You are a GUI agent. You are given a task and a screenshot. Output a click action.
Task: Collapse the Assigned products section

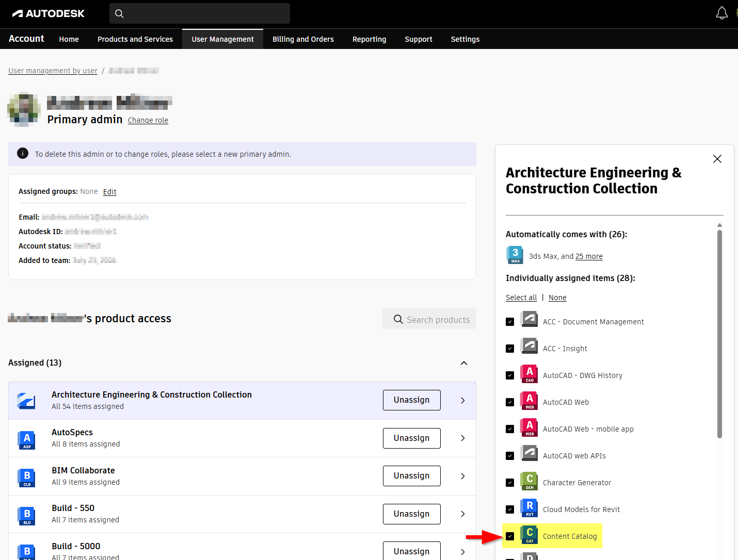pos(463,363)
